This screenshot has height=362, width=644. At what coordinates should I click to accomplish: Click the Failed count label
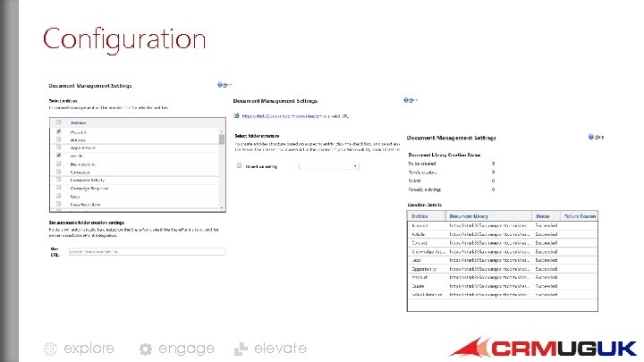tap(414, 181)
